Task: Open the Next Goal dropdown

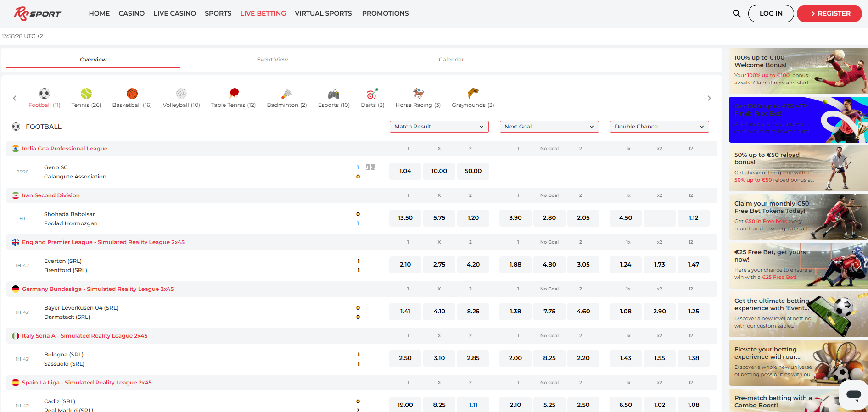Action: [549, 127]
